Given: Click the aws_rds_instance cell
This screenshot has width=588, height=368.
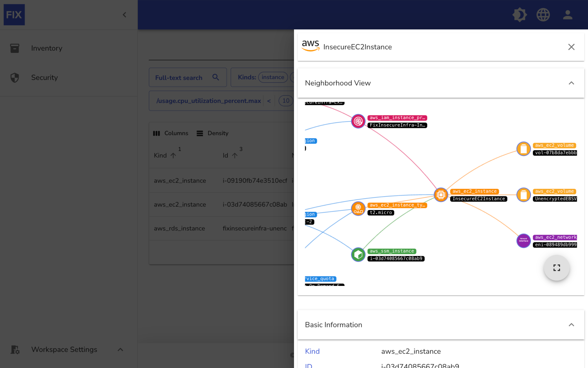Looking at the screenshot, I should tap(179, 228).
